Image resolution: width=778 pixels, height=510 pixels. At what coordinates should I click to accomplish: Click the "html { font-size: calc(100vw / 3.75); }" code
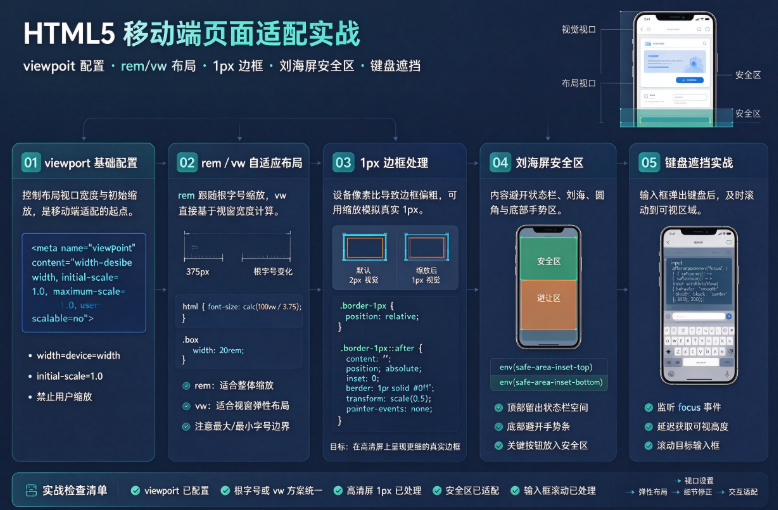242,312
